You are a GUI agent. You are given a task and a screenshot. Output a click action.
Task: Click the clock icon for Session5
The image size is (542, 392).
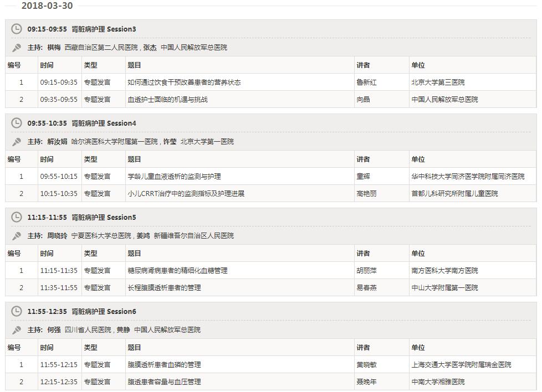pos(18,217)
